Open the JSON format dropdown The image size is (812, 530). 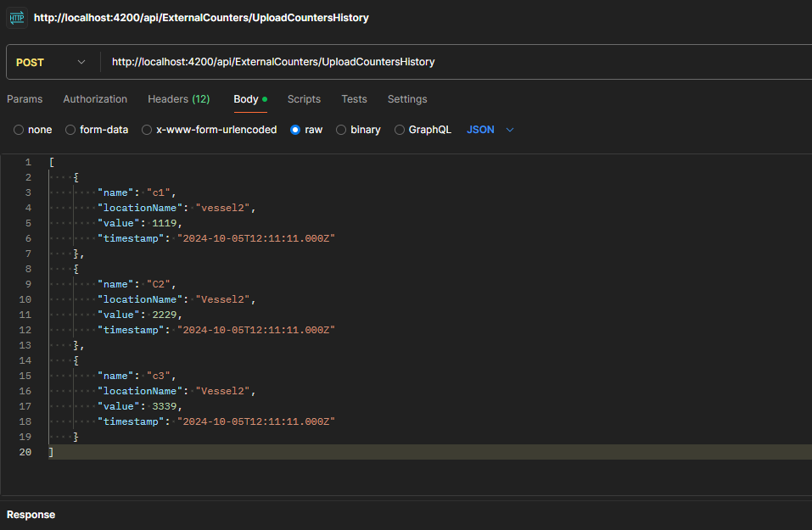(490, 130)
